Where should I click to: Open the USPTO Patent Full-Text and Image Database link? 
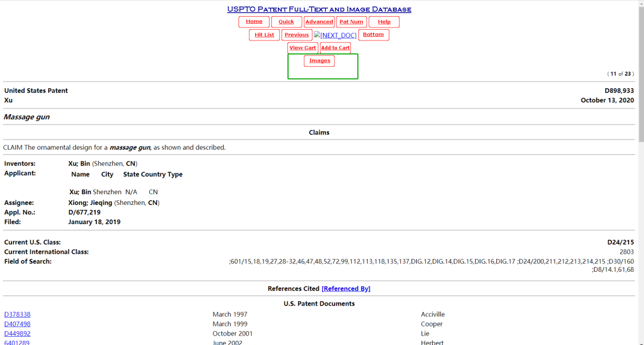click(319, 9)
